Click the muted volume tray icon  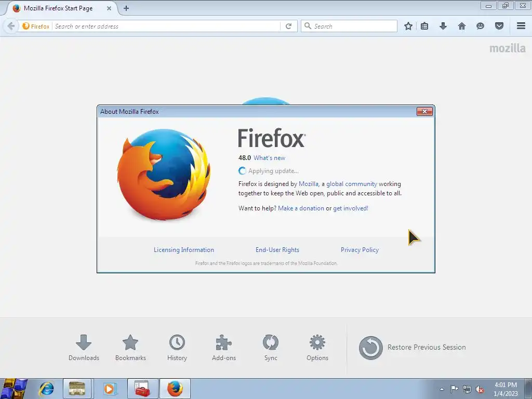tap(480, 389)
